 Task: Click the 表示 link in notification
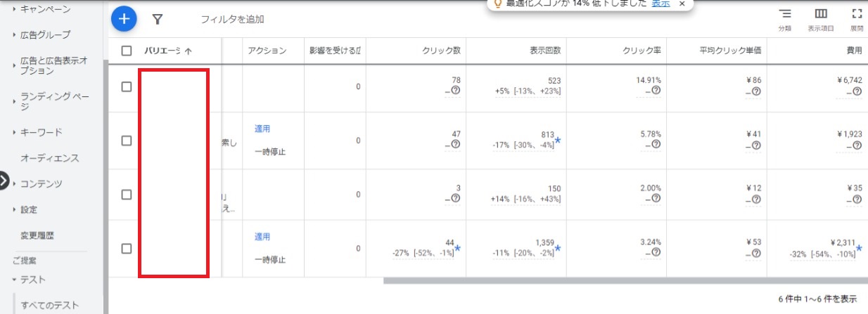pos(660,4)
